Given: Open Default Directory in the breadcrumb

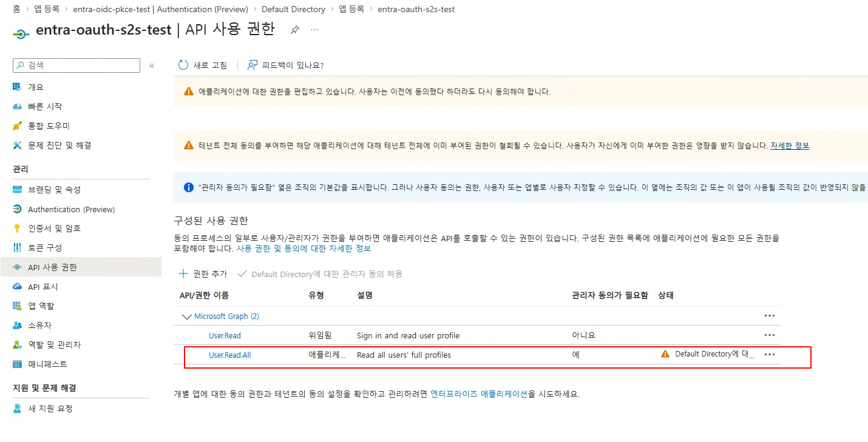Looking at the screenshot, I should point(293,9).
